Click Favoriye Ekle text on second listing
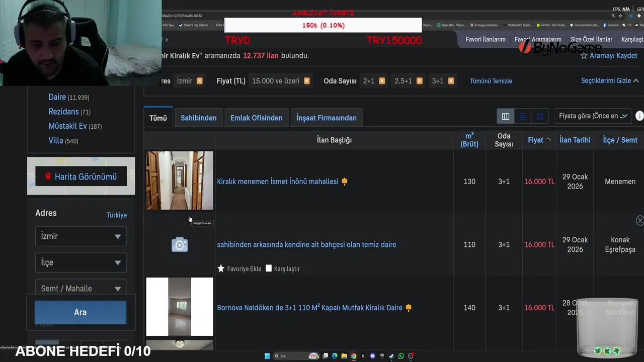 244,269
